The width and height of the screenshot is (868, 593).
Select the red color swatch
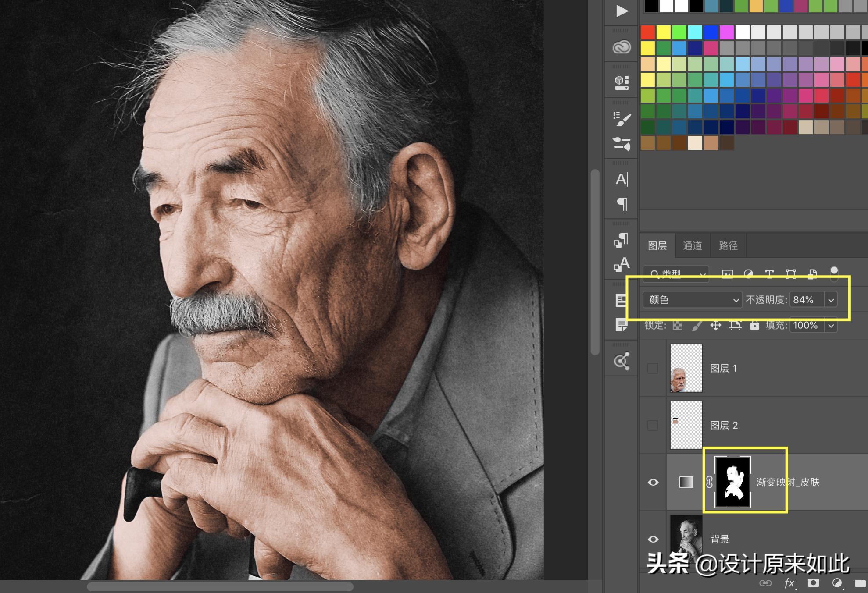648,32
